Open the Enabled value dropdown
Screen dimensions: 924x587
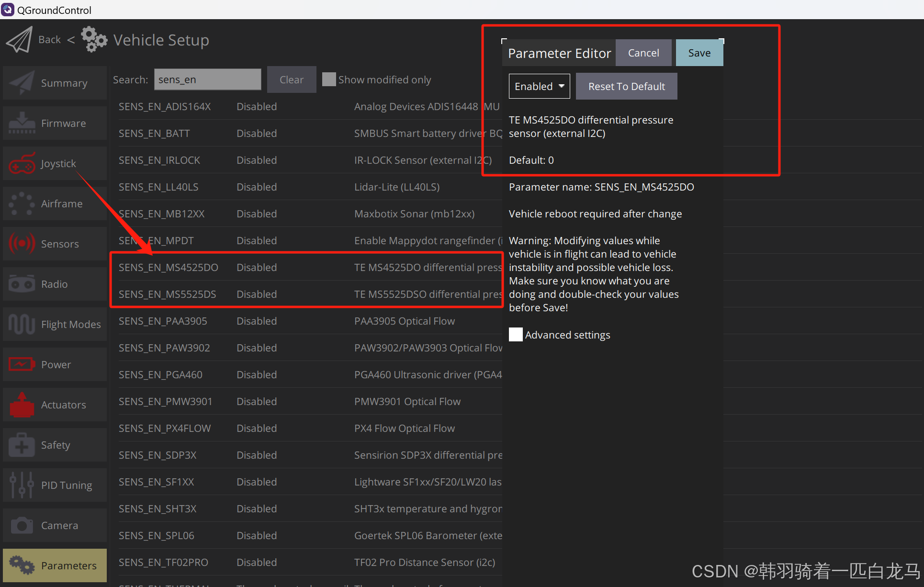click(539, 86)
